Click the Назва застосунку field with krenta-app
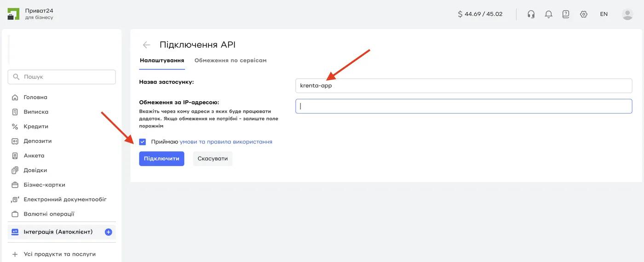Image resolution: width=644 pixels, height=262 pixels. click(464, 85)
